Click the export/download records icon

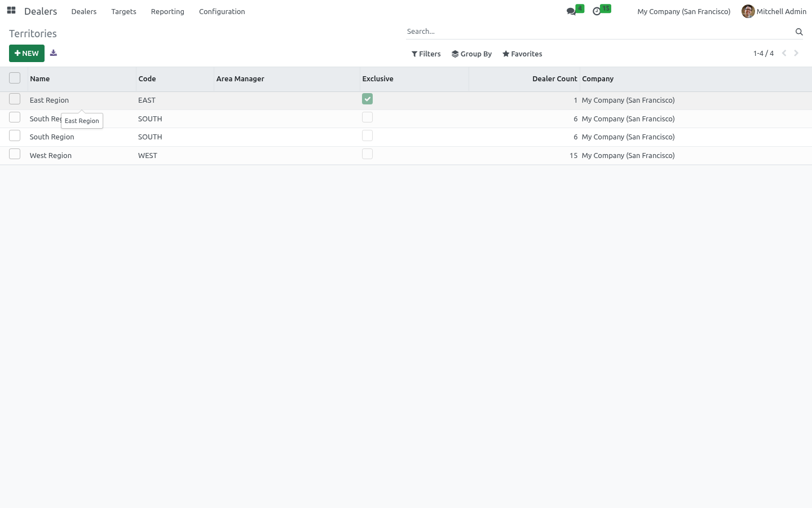click(x=54, y=53)
